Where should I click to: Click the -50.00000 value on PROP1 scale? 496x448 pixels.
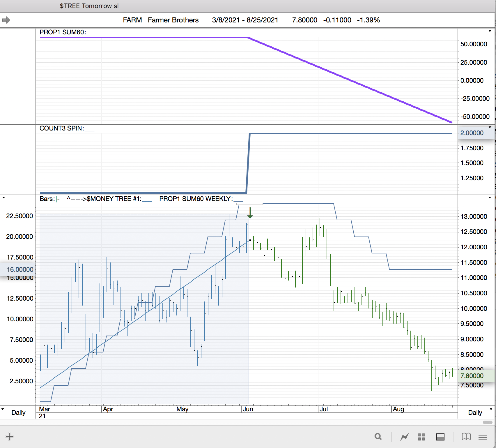click(475, 117)
